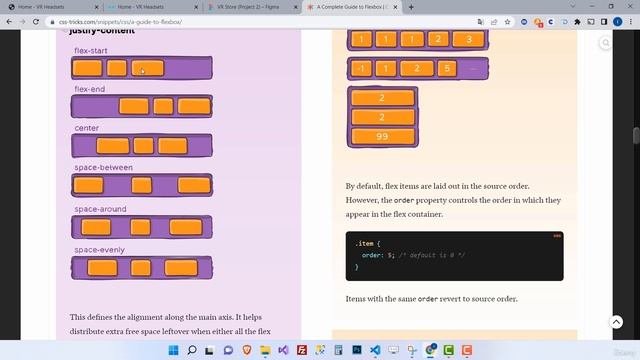Click the orange box labeled 3

[469, 39]
